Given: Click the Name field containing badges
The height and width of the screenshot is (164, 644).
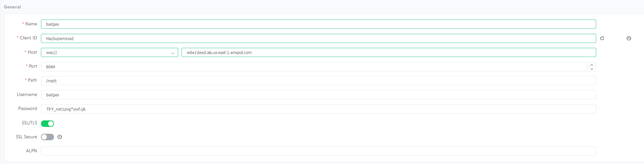Looking at the screenshot, I should point(318,24).
